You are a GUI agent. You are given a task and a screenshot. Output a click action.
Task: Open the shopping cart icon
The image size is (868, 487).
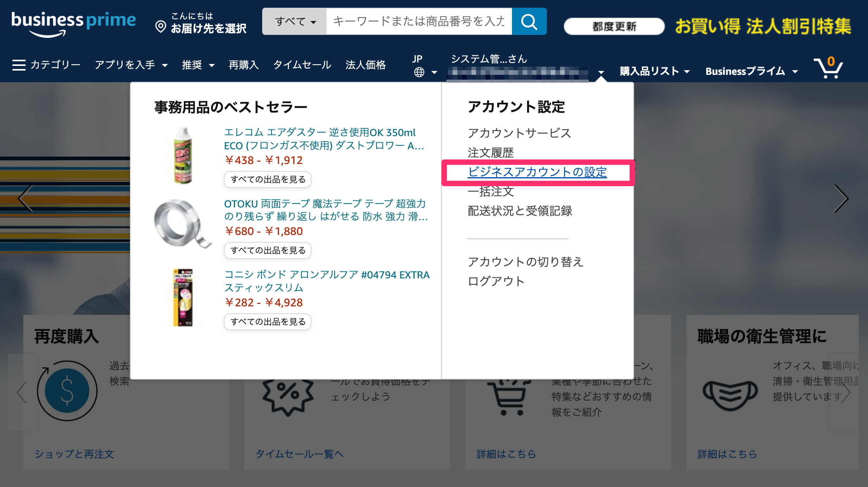click(x=828, y=67)
